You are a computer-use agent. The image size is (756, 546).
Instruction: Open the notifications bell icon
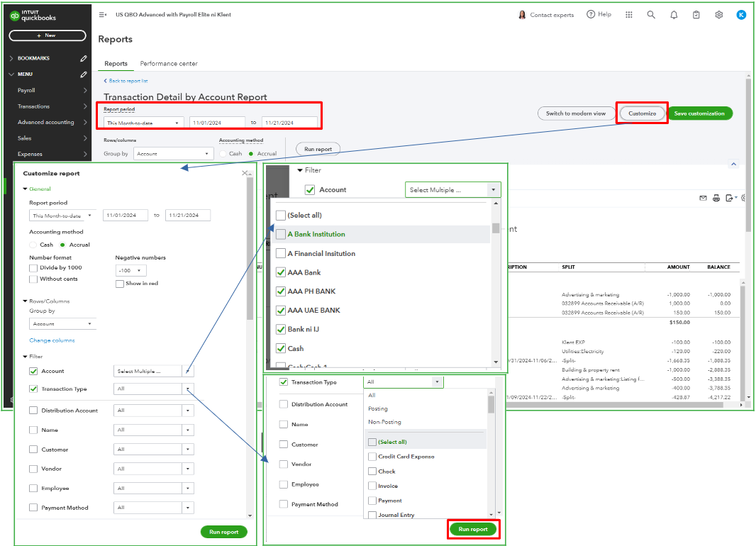click(x=674, y=15)
